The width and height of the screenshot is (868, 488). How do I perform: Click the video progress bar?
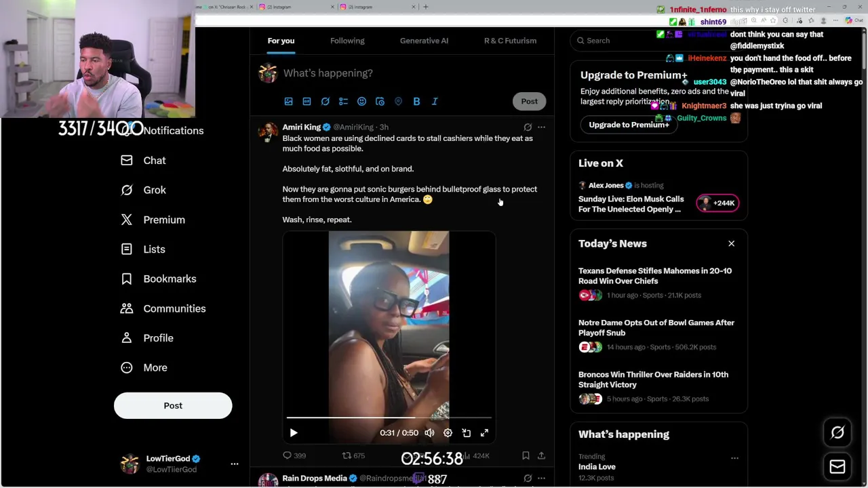[x=389, y=418]
